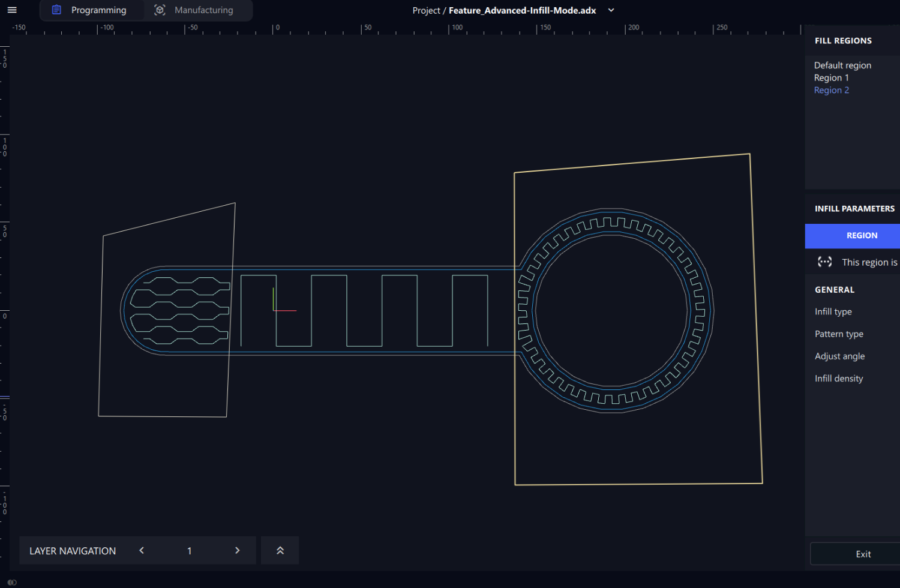Click the Manufacturing target icon

coord(160,10)
